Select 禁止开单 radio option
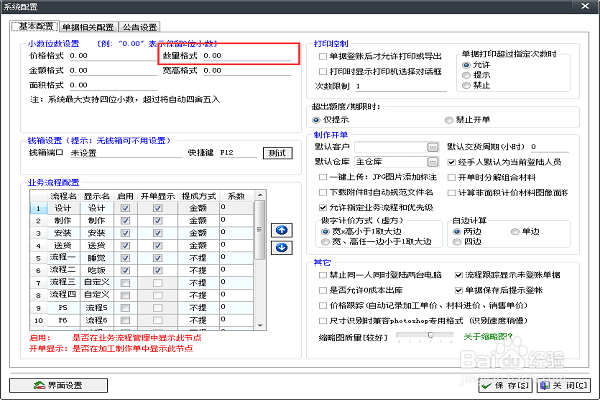Image resolution: width=600 pixels, height=400 pixels. pos(449,120)
